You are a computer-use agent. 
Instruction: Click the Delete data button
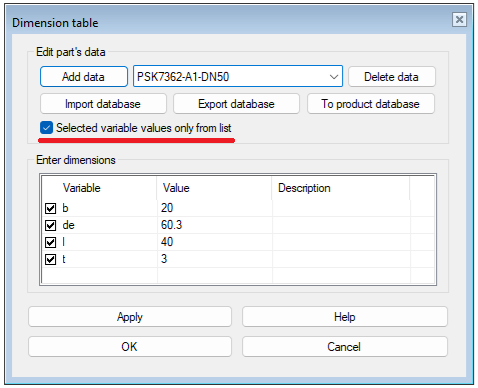click(x=392, y=77)
